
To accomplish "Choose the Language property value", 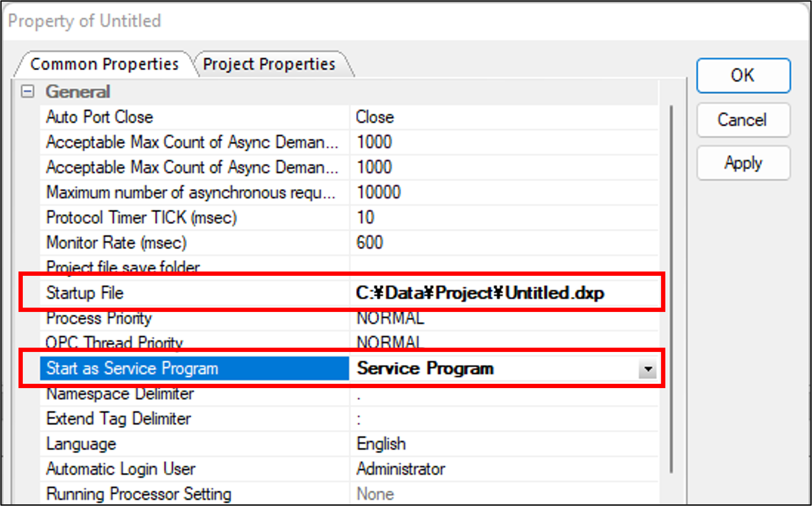I will tap(503, 444).
